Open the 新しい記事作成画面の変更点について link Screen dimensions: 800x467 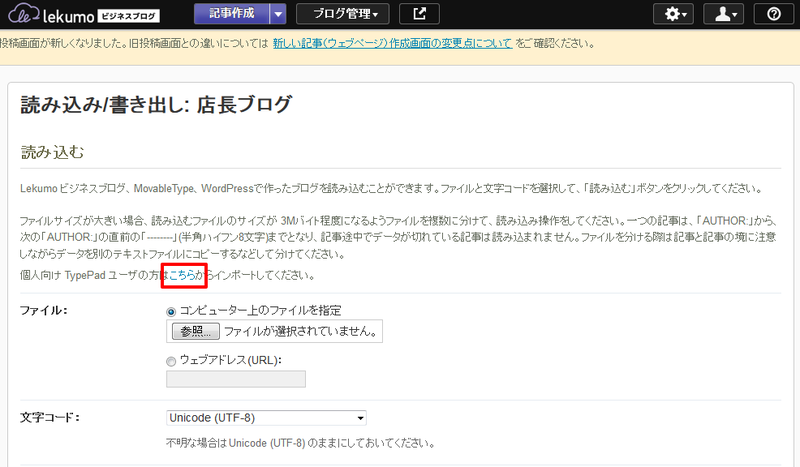click(x=392, y=43)
